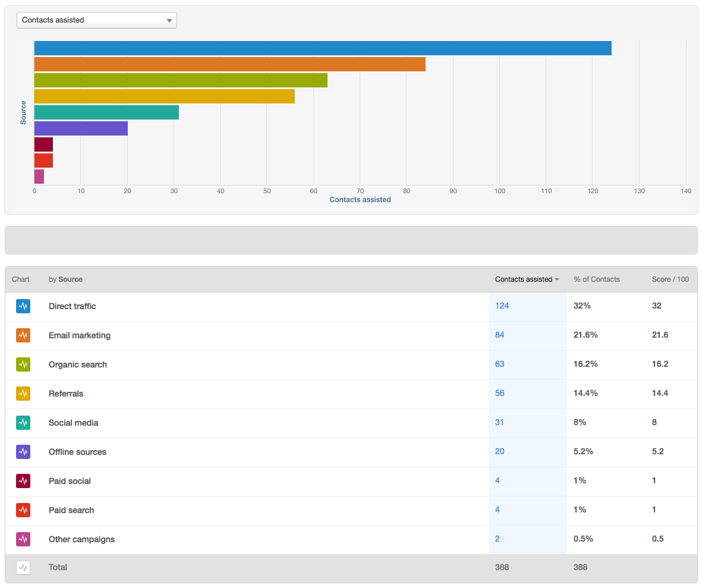The image size is (702, 588).
Task: Click the Organic search chart icon
Action: pyautogui.click(x=23, y=364)
